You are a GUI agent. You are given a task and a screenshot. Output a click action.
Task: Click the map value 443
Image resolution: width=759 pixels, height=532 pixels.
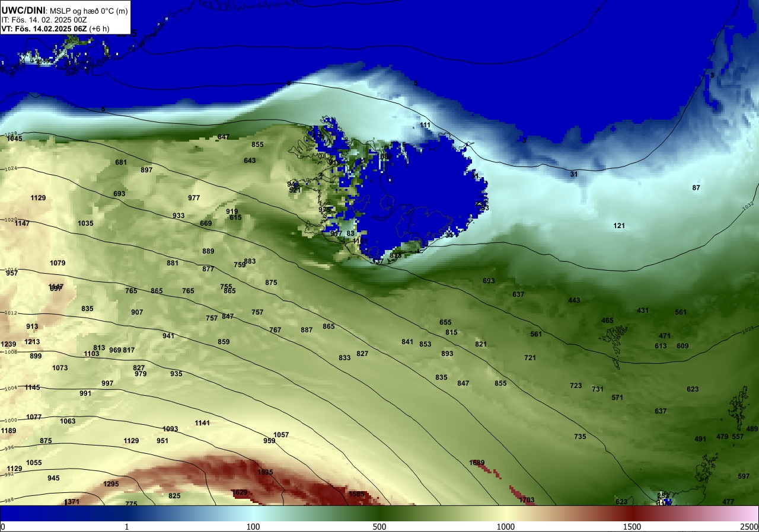point(574,300)
